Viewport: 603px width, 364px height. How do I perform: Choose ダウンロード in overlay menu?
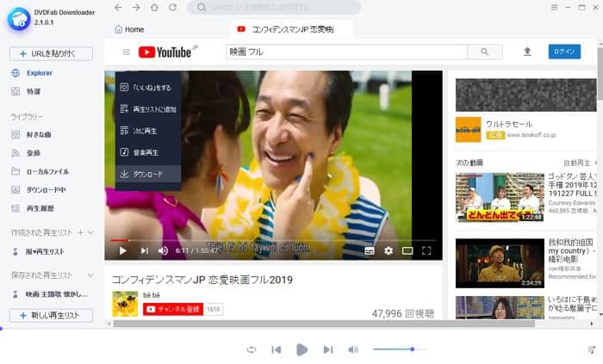[148, 174]
